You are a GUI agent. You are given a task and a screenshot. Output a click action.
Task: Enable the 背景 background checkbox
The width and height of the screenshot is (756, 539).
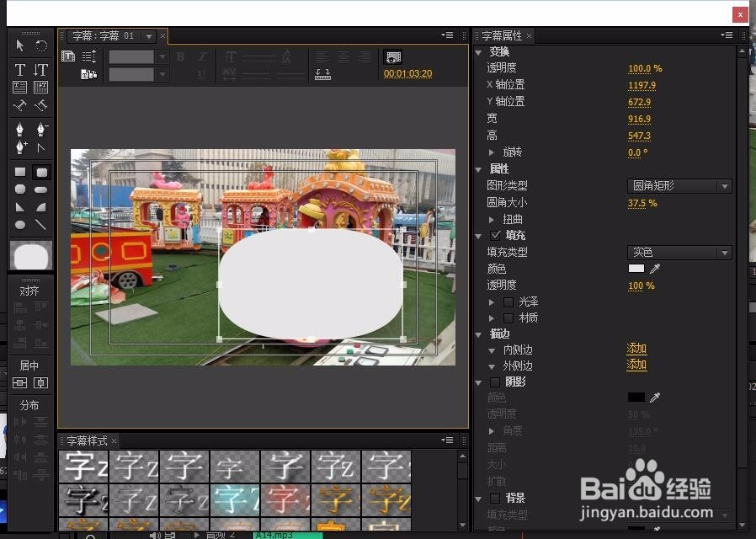pyautogui.click(x=495, y=498)
